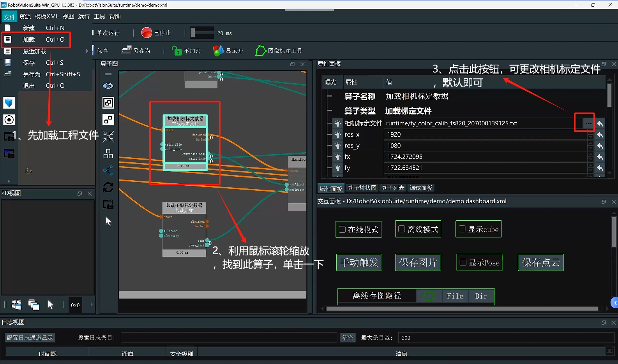This screenshot has width=618, height=364.
Task: Click the 搜索日志条目 search input field
Action: pos(229,338)
